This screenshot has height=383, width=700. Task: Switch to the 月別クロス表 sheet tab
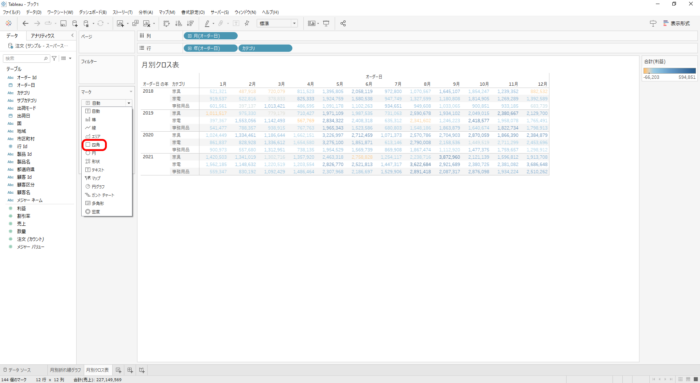97,370
